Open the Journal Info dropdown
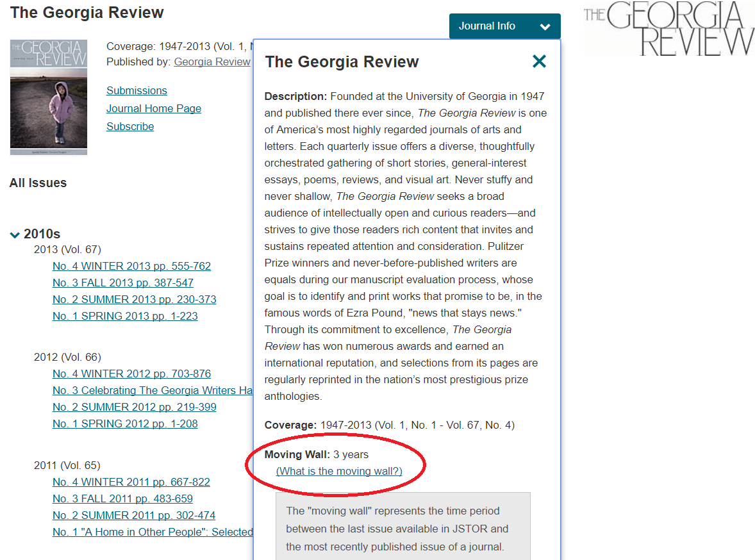Screen dimensions: 755x560 tap(504, 26)
